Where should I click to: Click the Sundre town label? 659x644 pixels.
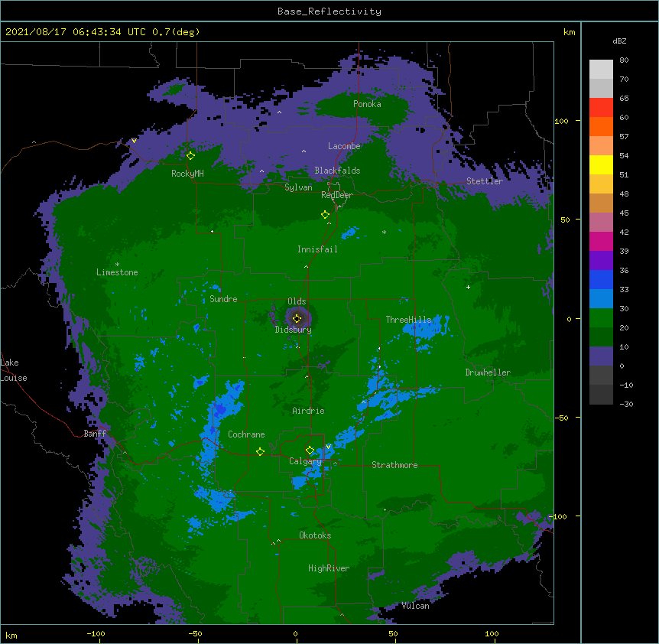(x=223, y=299)
